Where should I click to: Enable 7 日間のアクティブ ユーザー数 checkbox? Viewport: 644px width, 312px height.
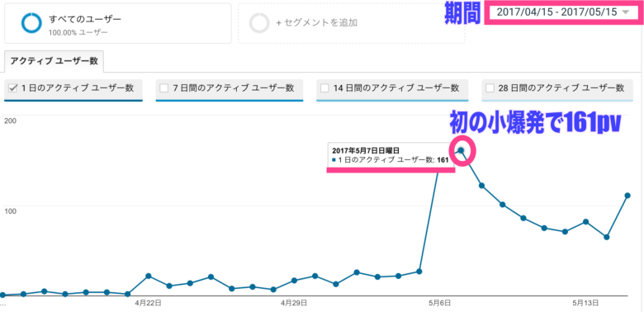tap(163, 87)
